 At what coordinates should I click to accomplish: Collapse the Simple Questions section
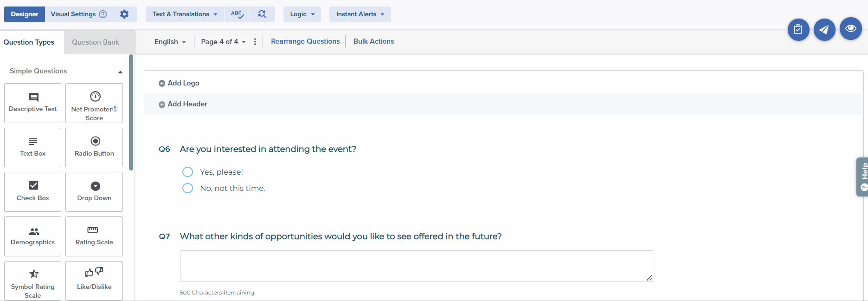pos(120,72)
